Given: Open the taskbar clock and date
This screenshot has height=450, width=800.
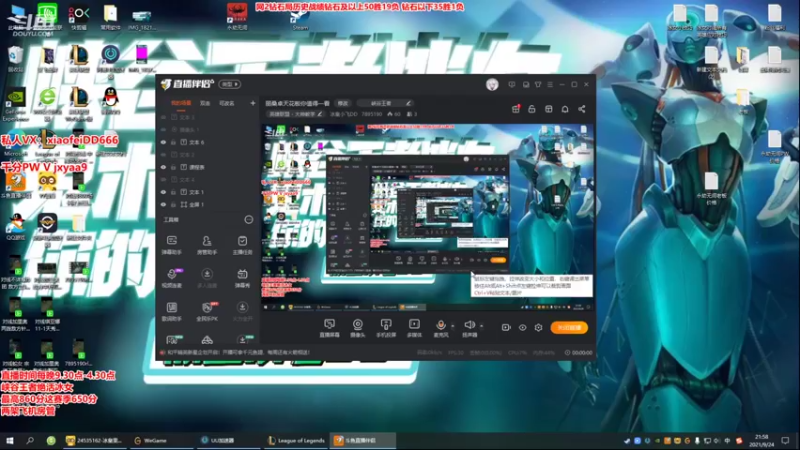Looking at the screenshot, I should pyautogui.click(x=762, y=440).
